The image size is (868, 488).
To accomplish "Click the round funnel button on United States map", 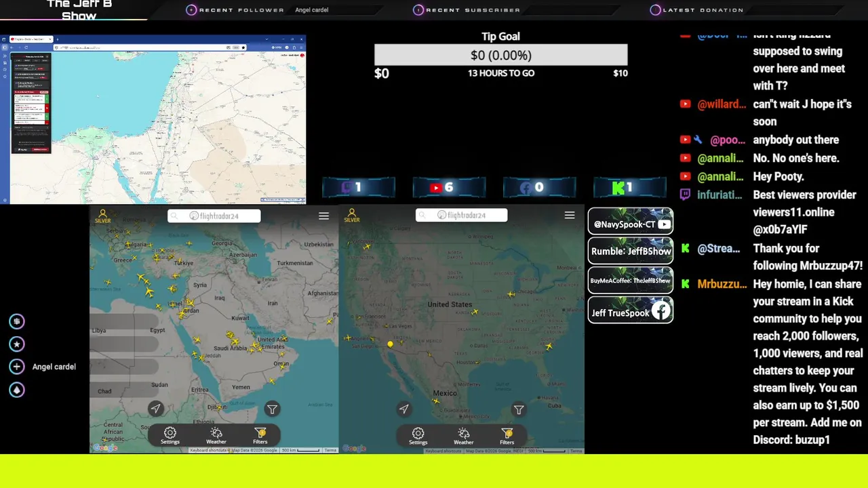I will [x=519, y=409].
